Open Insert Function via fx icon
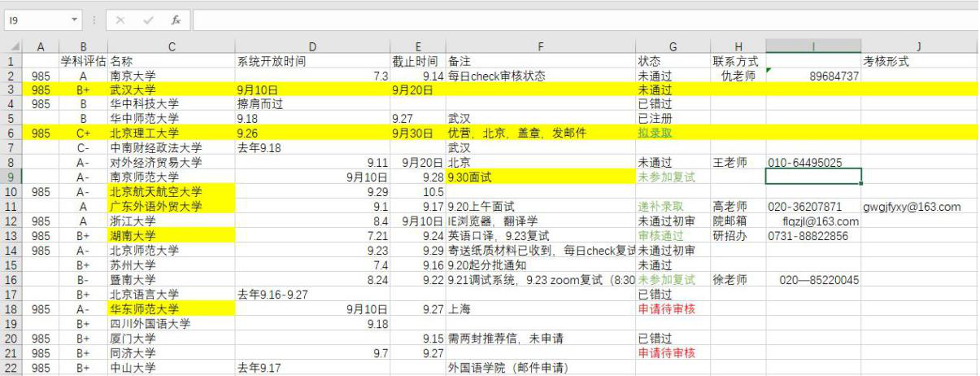 pyautogui.click(x=176, y=19)
